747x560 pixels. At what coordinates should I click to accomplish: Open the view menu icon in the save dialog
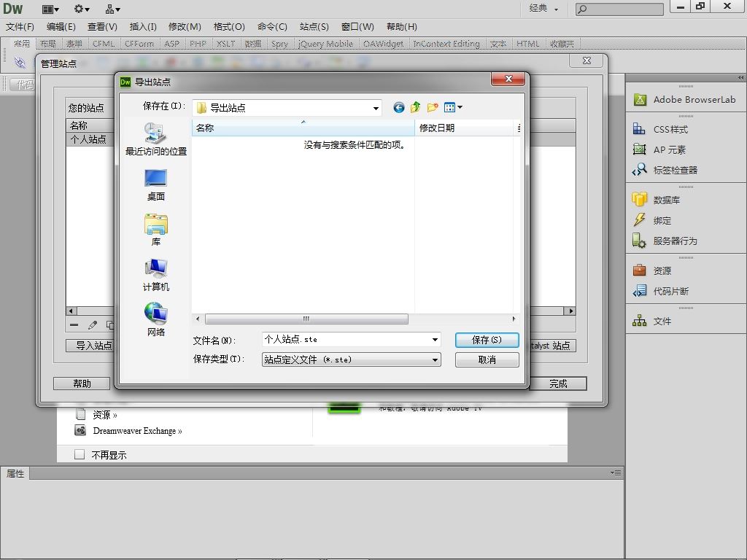[453, 108]
